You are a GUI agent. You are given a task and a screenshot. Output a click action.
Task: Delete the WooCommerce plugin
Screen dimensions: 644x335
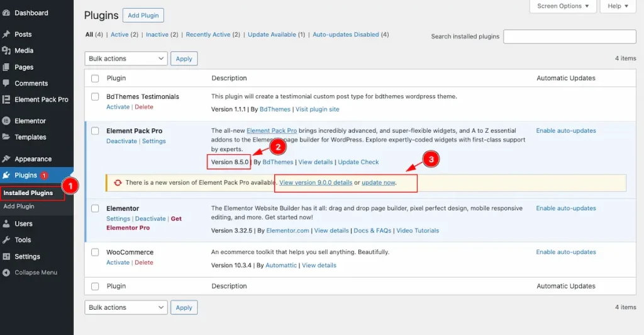click(x=144, y=262)
